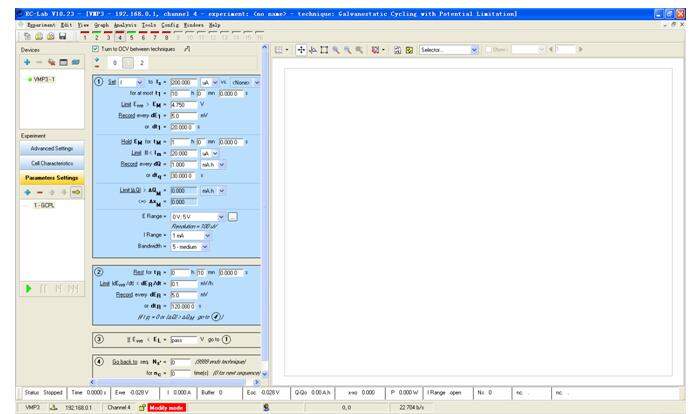690x414 pixels.
Task: Click the third magnifier zoom icon in graph toolbar
Action: pyautogui.click(x=360, y=50)
